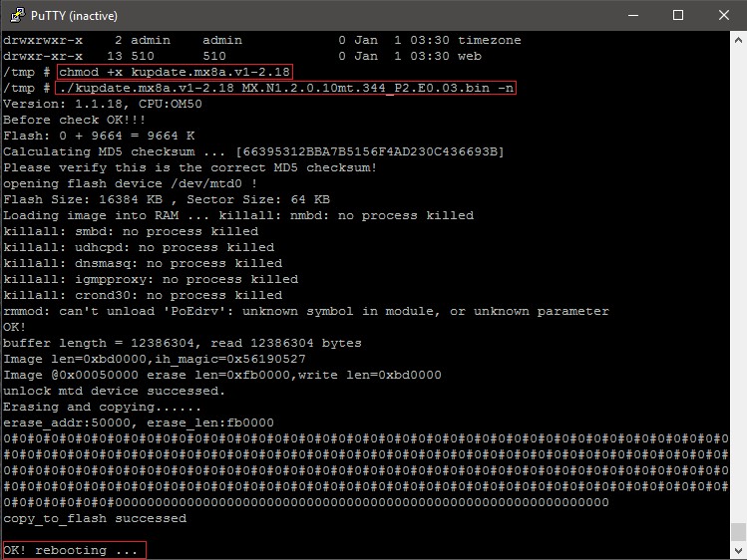747x560 pixels.
Task: Click the "Before check OK!!!" line
Action: [75, 120]
